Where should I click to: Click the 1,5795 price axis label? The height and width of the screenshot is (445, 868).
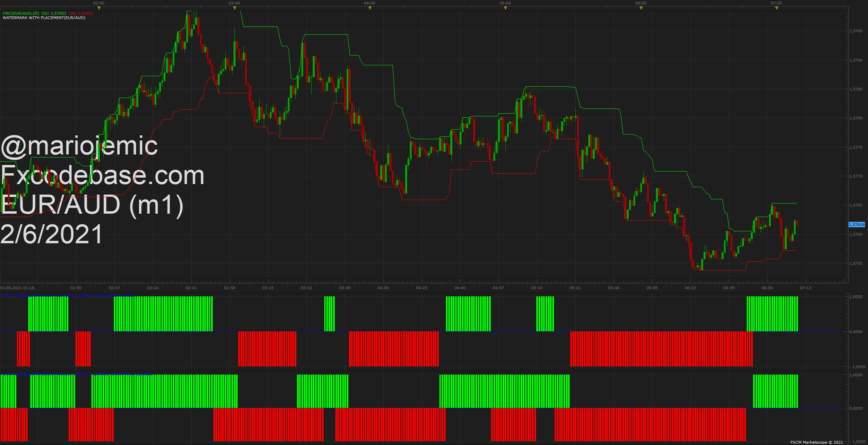(x=856, y=31)
